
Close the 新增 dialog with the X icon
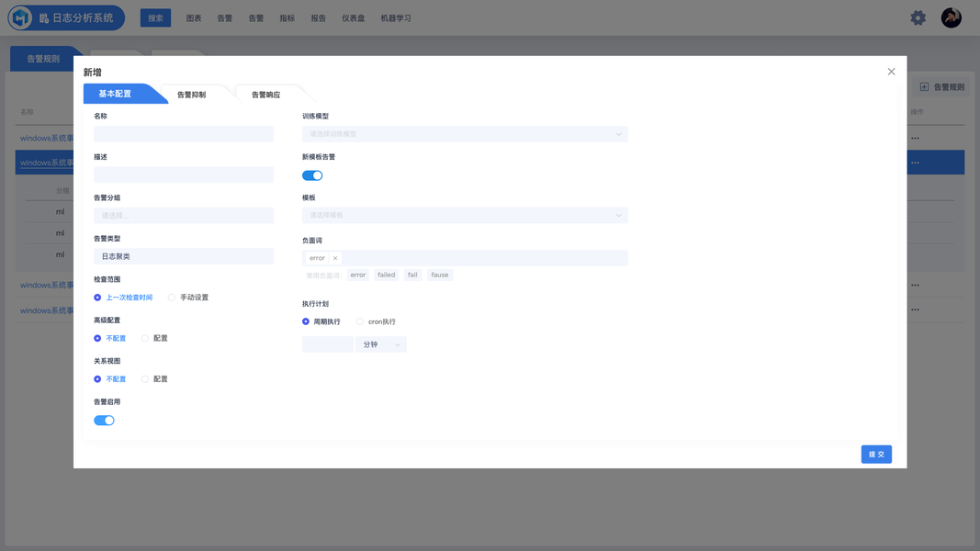click(x=891, y=72)
